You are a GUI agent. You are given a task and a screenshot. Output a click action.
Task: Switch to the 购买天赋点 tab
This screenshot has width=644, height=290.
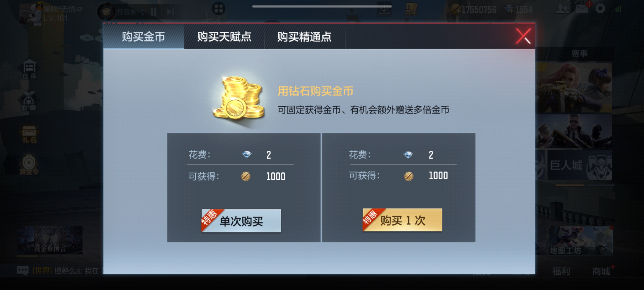(224, 37)
